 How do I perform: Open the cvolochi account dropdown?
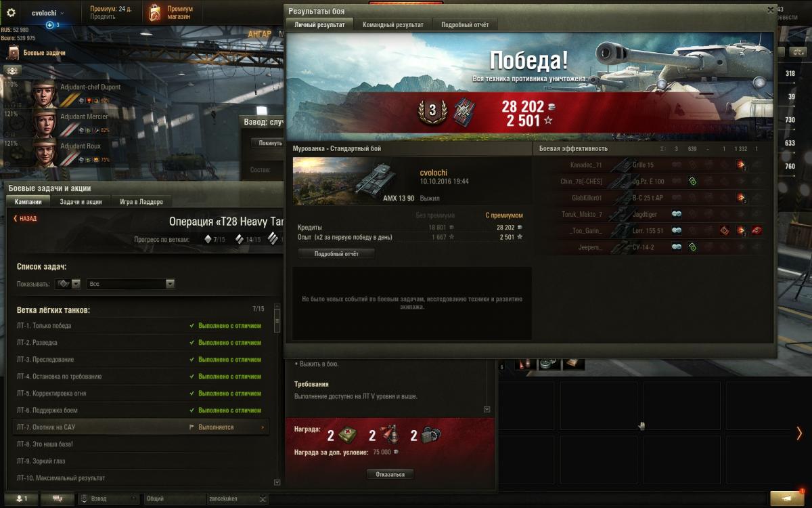pyautogui.click(x=47, y=13)
